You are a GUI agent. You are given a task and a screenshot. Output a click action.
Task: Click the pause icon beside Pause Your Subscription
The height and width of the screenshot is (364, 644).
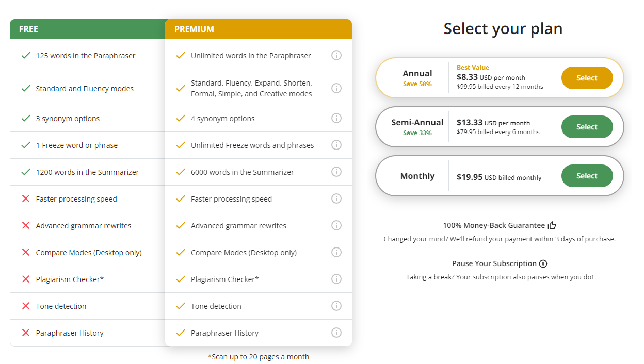pyautogui.click(x=543, y=263)
